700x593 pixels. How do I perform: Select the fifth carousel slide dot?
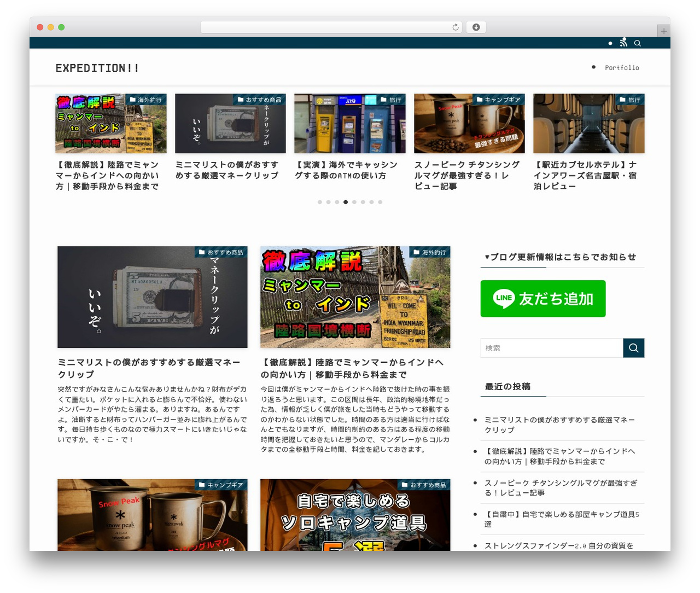[x=354, y=202]
